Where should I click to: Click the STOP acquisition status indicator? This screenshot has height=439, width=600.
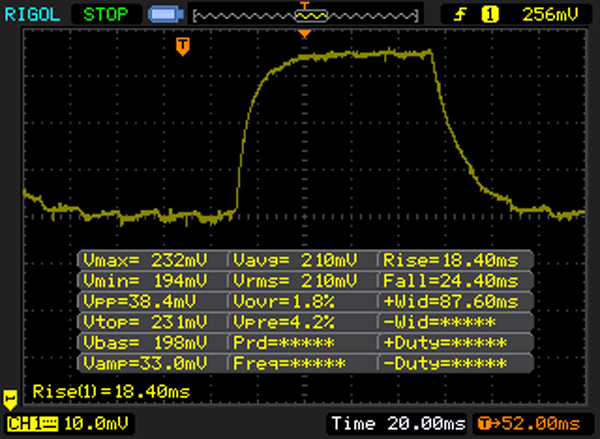pyautogui.click(x=106, y=15)
